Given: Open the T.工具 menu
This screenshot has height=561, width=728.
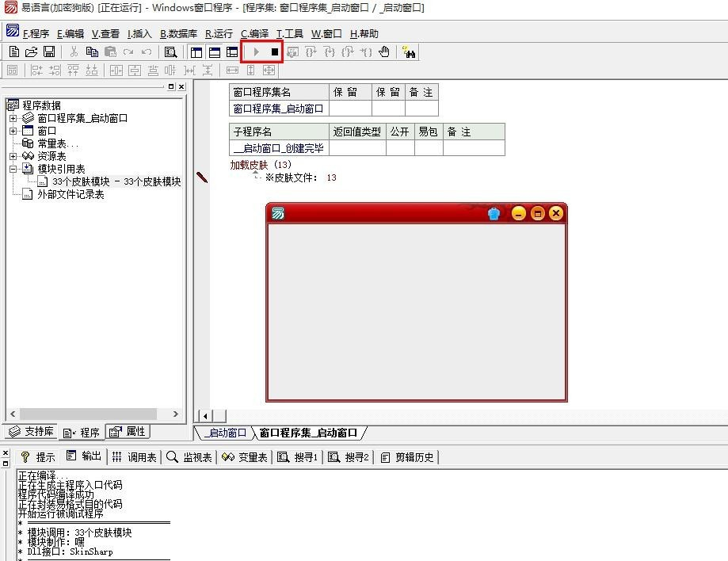Looking at the screenshot, I should 290,34.
